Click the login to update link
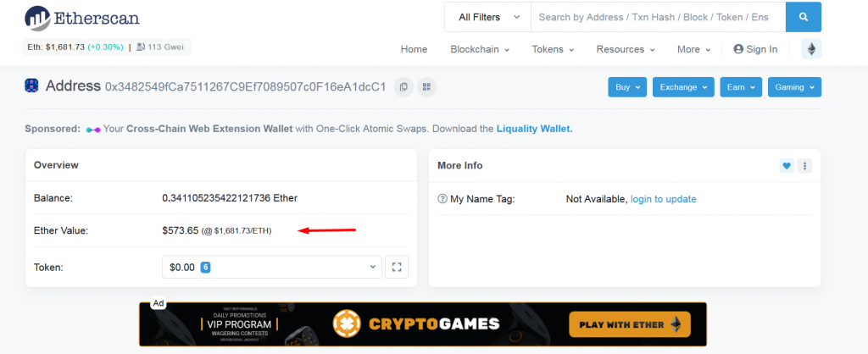Image resolution: width=868 pixels, height=354 pixels. click(x=663, y=199)
